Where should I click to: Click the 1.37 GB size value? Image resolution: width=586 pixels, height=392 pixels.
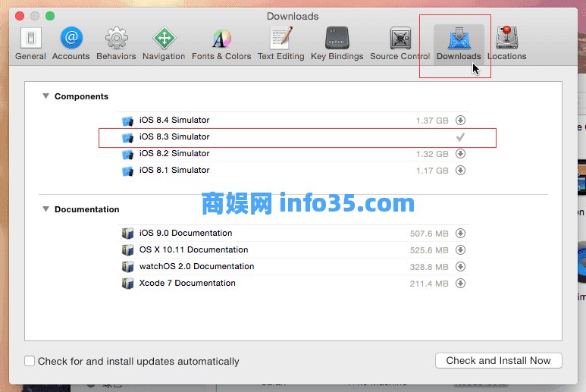point(432,121)
